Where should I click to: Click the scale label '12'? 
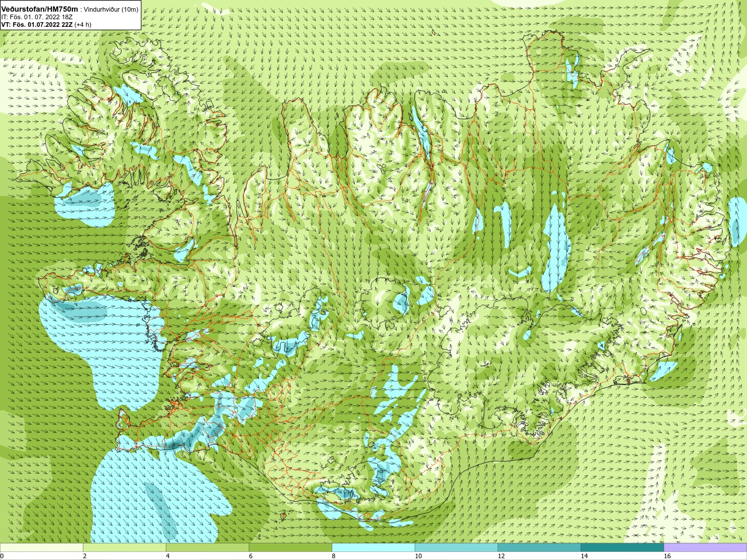tap(501, 556)
